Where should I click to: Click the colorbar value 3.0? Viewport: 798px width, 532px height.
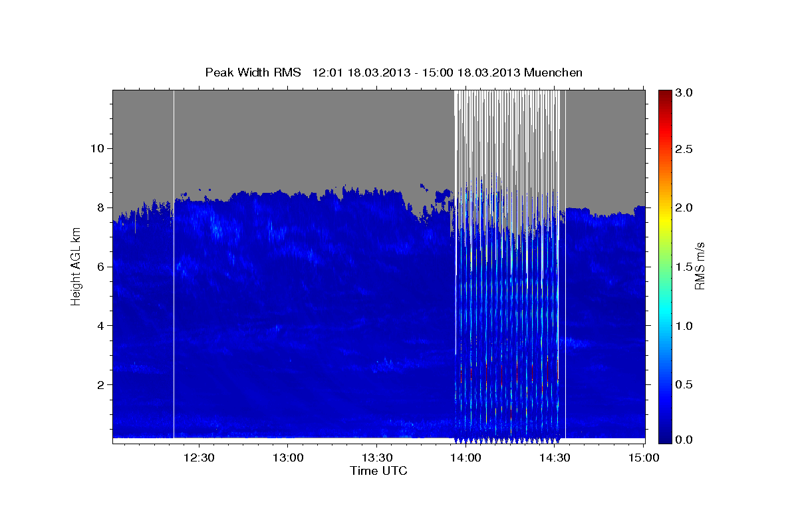point(685,92)
